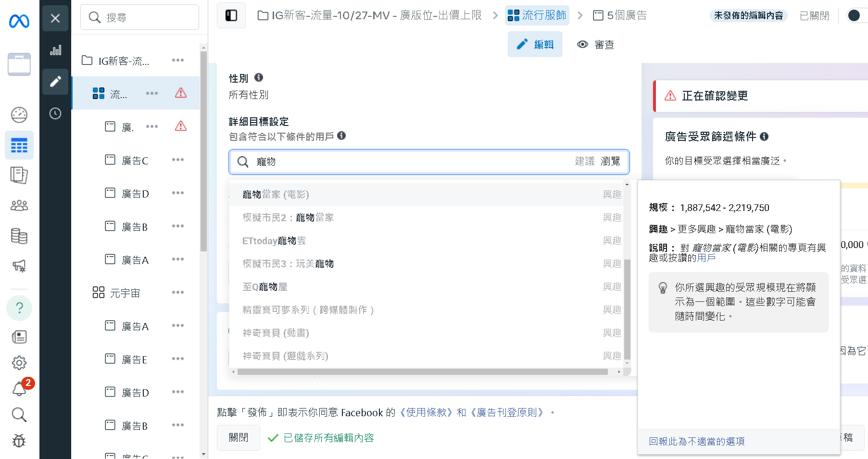Select 模擬市民3：玩美寵物 suggestion

(427, 263)
